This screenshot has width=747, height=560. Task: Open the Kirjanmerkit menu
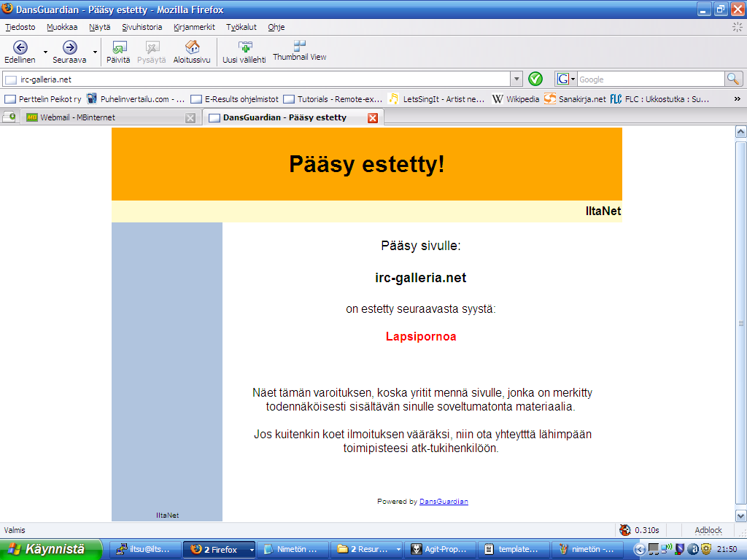(194, 27)
